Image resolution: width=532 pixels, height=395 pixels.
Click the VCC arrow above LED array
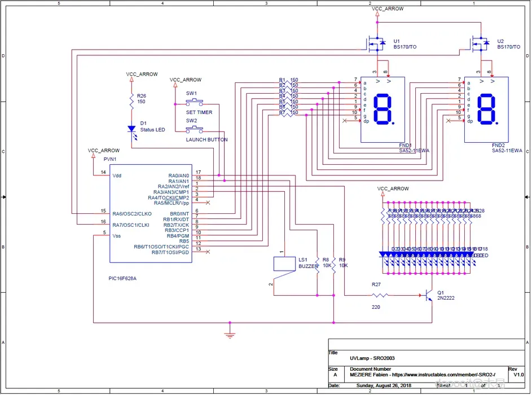click(x=382, y=194)
